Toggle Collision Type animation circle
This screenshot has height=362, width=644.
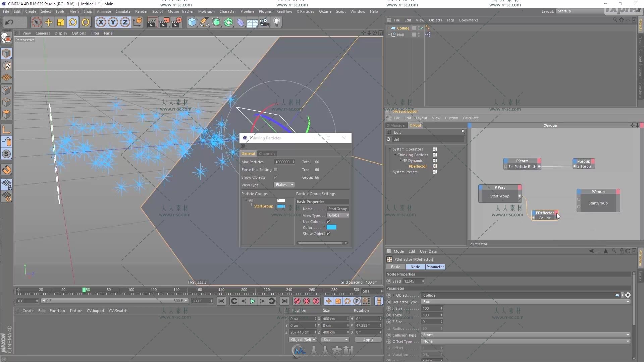[389, 335]
